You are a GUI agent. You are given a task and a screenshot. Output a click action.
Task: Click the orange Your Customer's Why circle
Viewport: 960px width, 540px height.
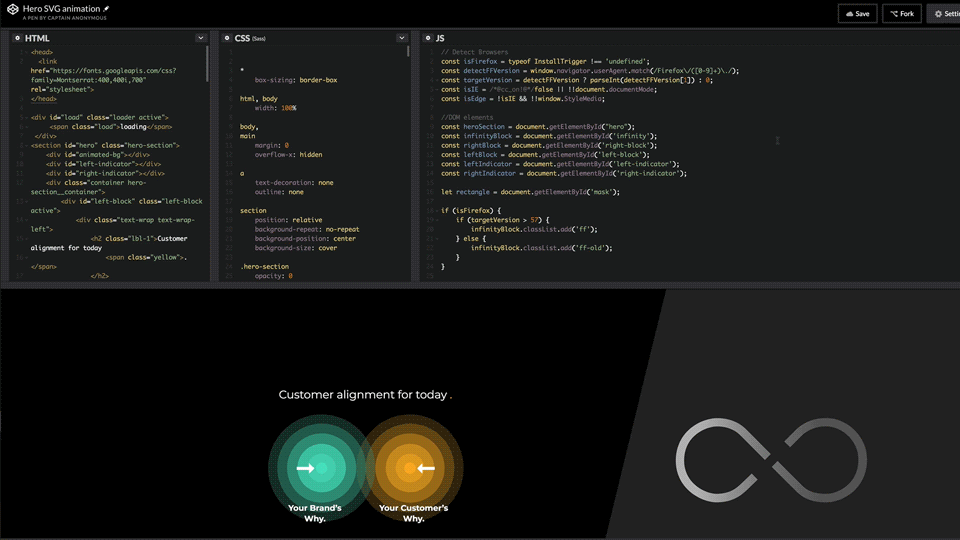(x=411, y=468)
